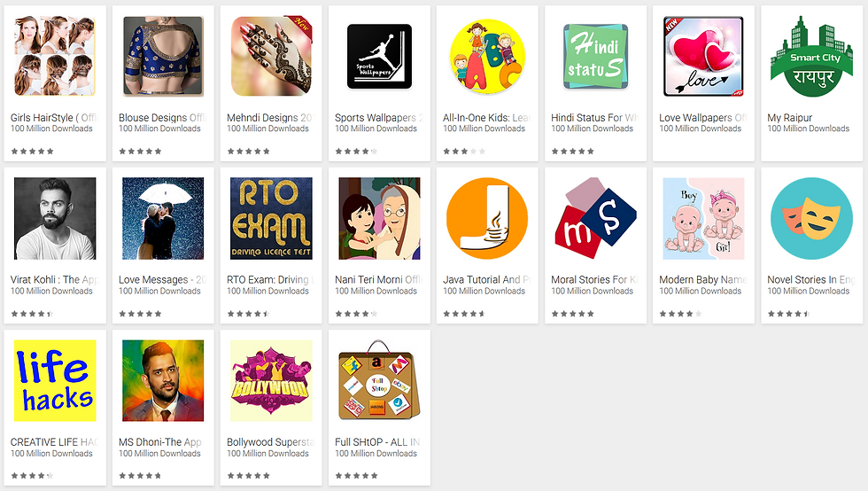Open the Full SHtOP shopping bag icon
868x491 pixels.
tap(379, 381)
